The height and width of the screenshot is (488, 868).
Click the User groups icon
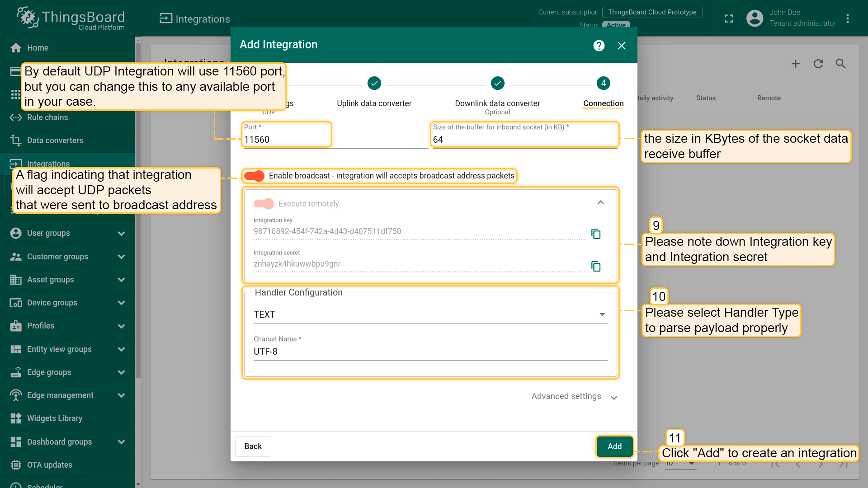pyautogui.click(x=16, y=233)
